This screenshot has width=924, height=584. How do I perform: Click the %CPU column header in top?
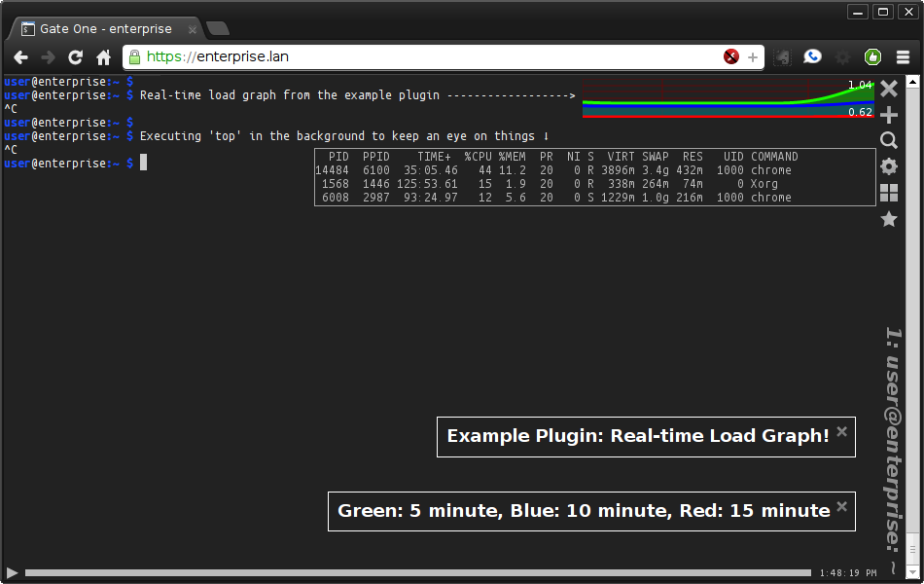click(478, 157)
